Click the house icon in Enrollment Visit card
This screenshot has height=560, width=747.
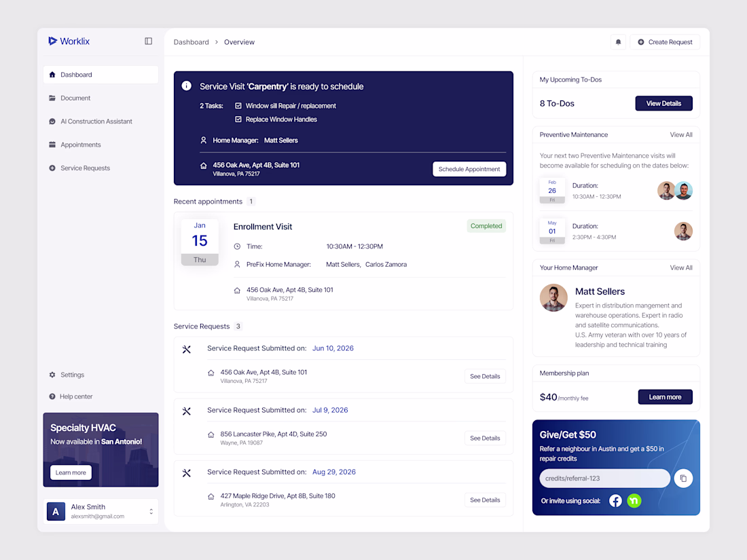pos(237,291)
